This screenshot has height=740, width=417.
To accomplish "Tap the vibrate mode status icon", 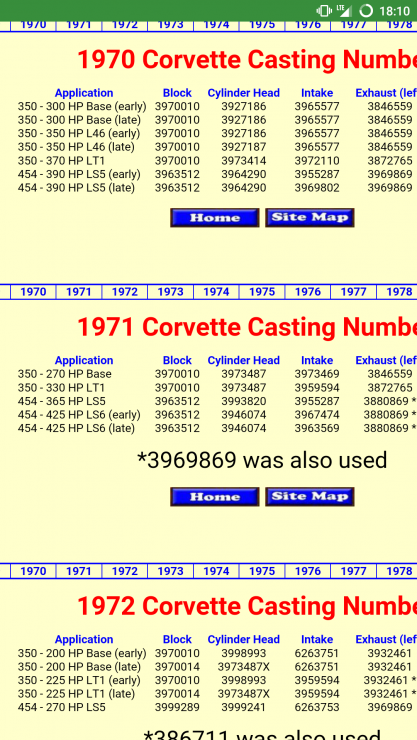I will click(x=324, y=10).
